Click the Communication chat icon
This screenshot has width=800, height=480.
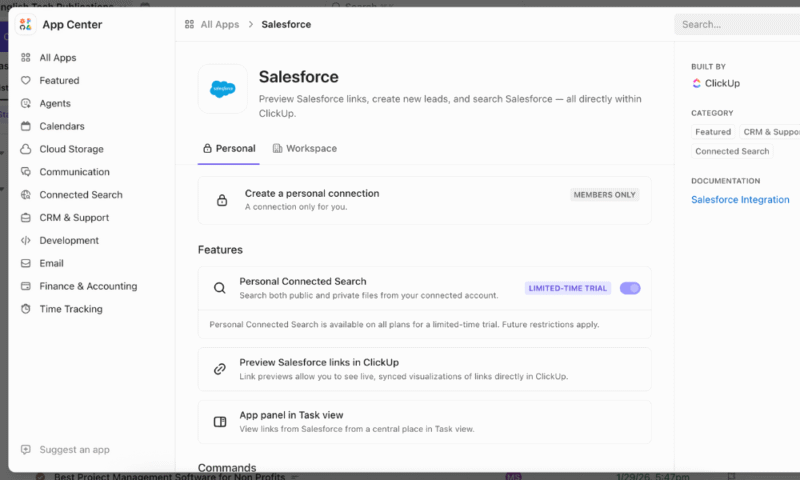tap(26, 172)
